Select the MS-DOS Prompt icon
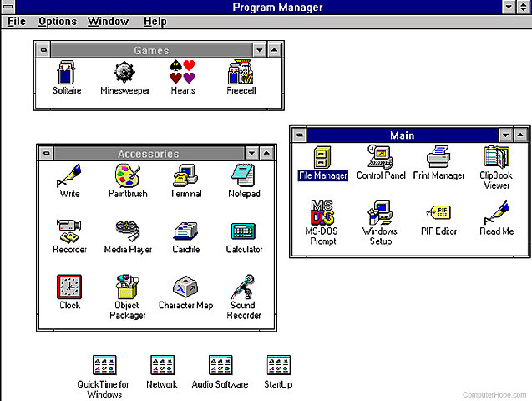 [322, 212]
